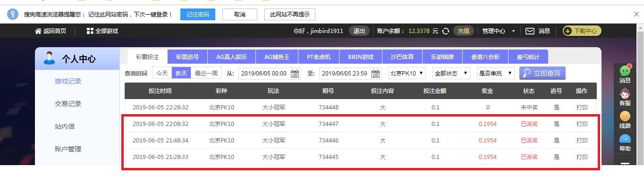Click 打印 for period 734447

[x=582, y=124]
